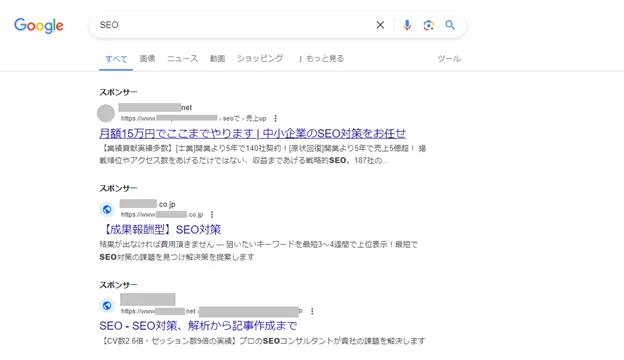Open Google Lens image search

tap(428, 25)
